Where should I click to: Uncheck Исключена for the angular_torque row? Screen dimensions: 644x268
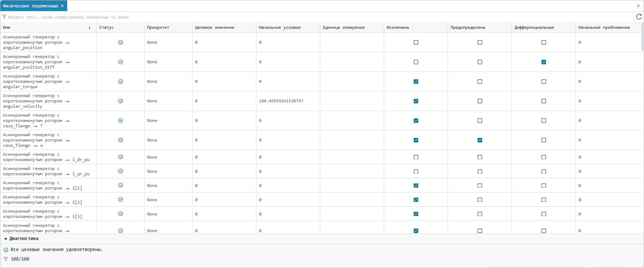416,81
